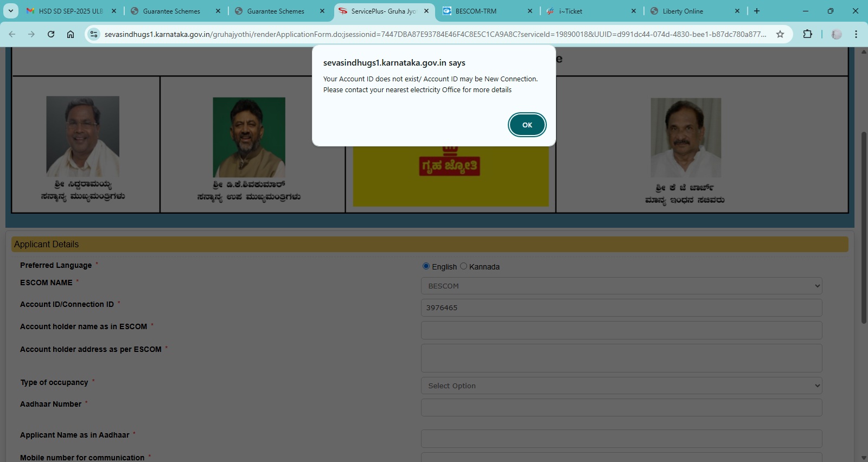Click the Applicant Details section header
The width and height of the screenshot is (868, 462).
tap(430, 244)
